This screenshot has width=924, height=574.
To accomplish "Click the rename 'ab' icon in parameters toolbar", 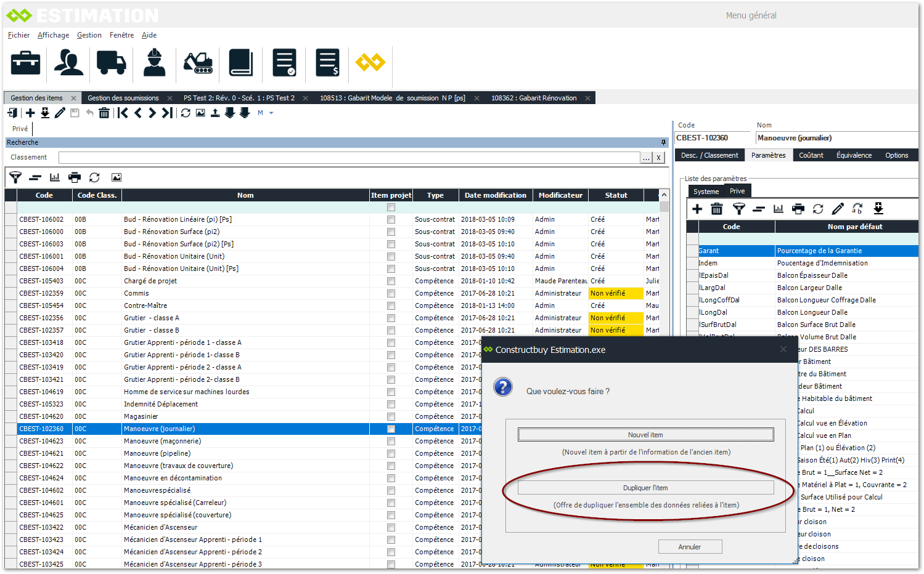I will (x=857, y=209).
